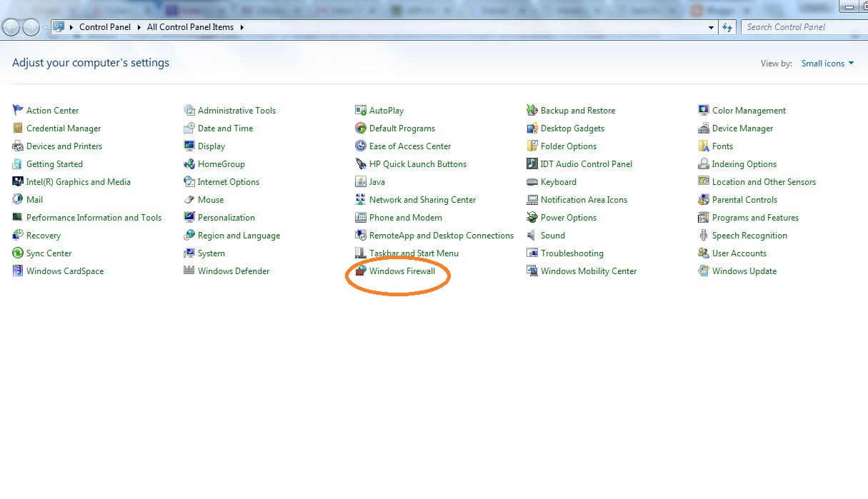Click the back navigation arrow
Screen dimensions: 868x499
11,27
